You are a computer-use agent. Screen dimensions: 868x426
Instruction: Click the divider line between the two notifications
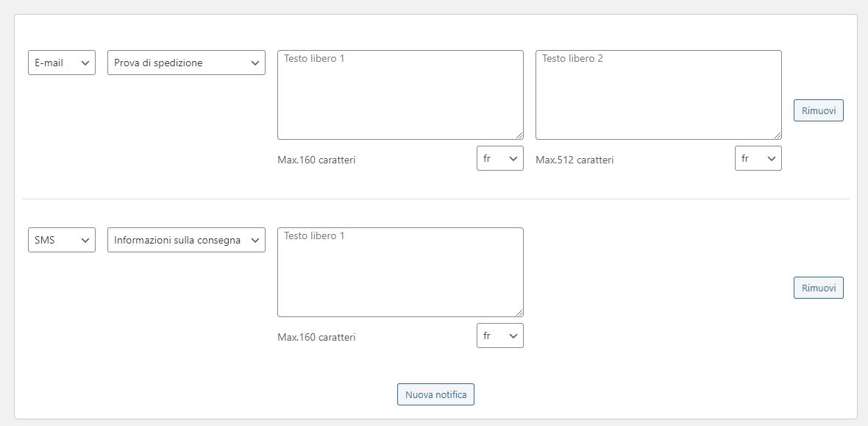(x=435, y=199)
